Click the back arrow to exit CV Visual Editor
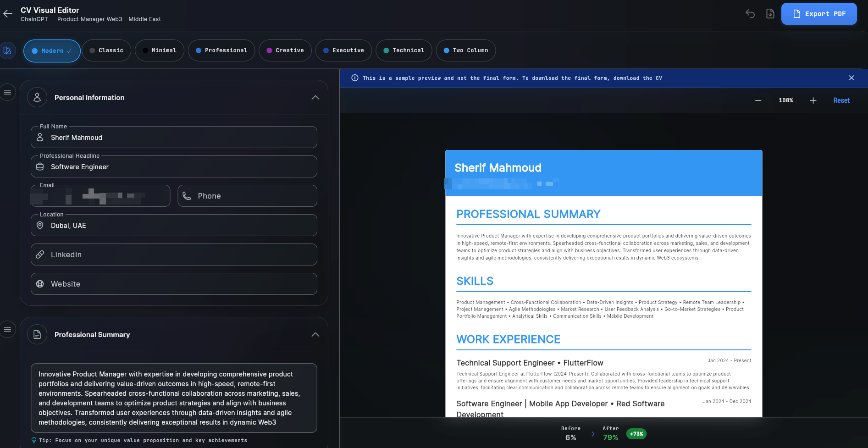 (7, 14)
